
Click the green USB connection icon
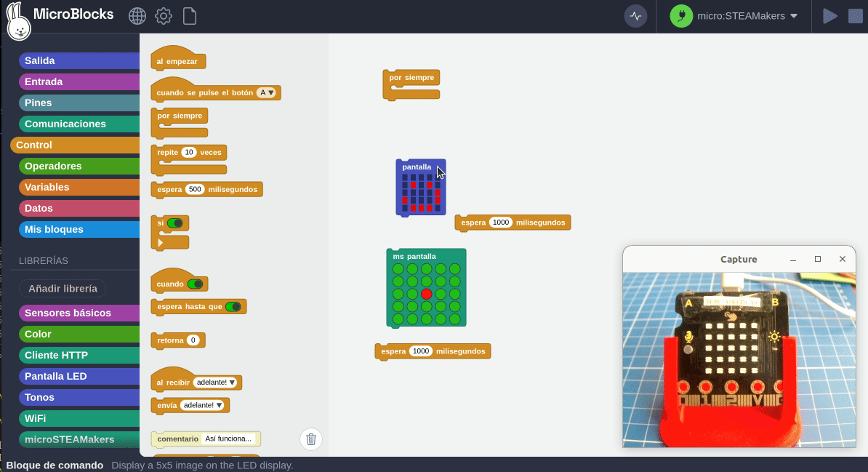[x=681, y=16]
